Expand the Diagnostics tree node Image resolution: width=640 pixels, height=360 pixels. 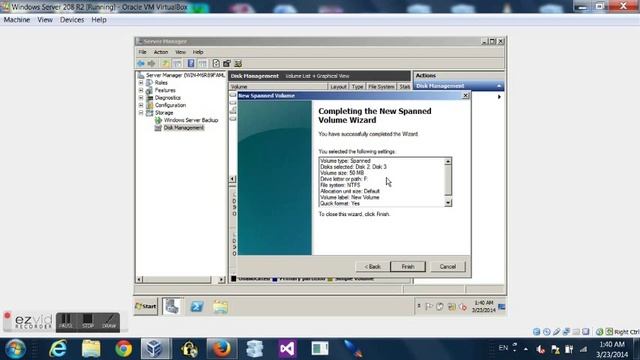point(141,98)
